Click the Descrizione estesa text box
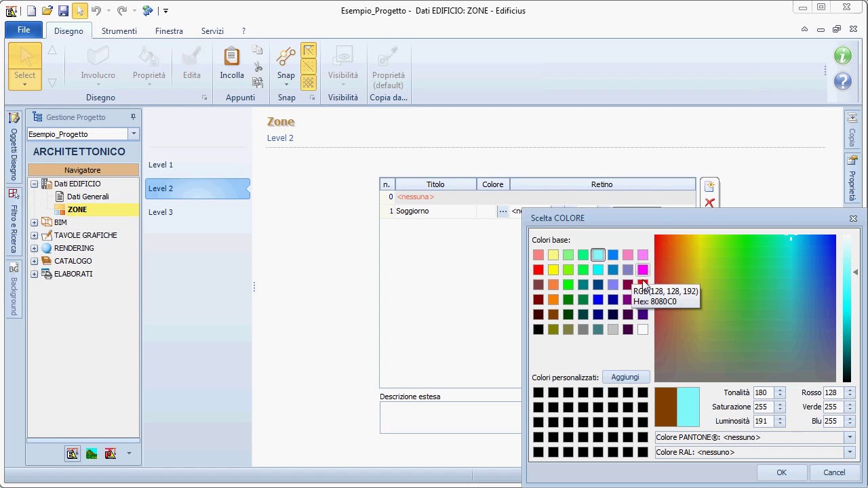The width and height of the screenshot is (868, 488). click(450, 418)
